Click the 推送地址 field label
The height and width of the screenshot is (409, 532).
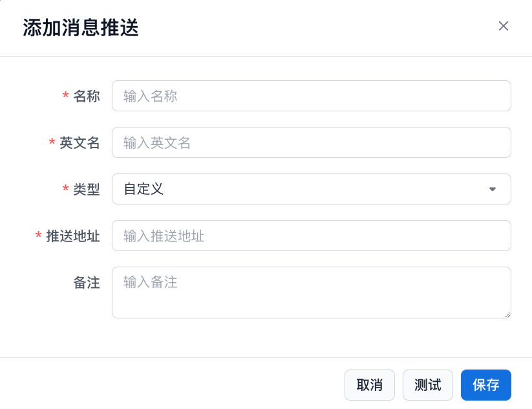click(x=73, y=236)
